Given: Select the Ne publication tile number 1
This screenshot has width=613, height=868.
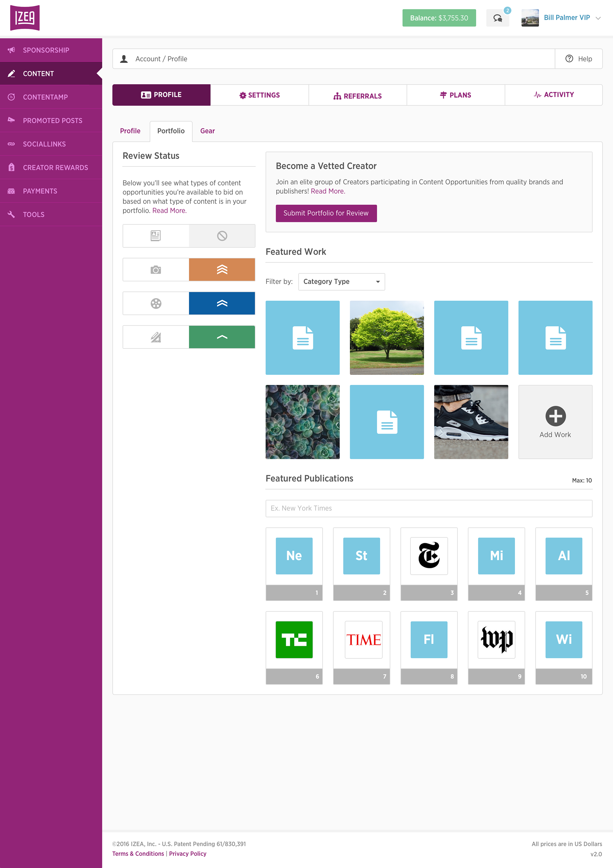Looking at the screenshot, I should (294, 564).
